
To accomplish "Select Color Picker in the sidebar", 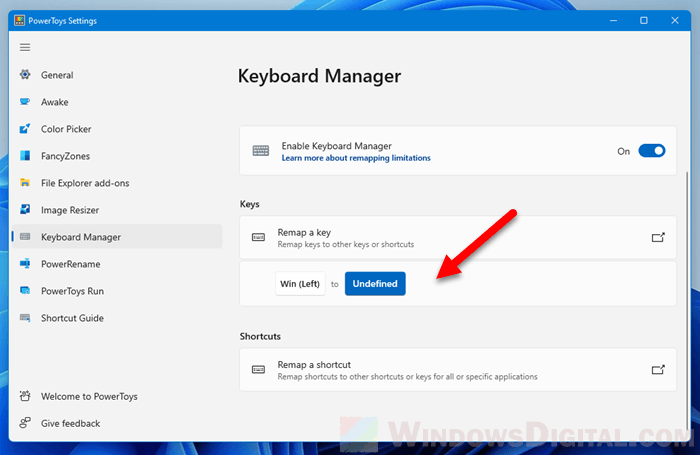I will point(117,129).
